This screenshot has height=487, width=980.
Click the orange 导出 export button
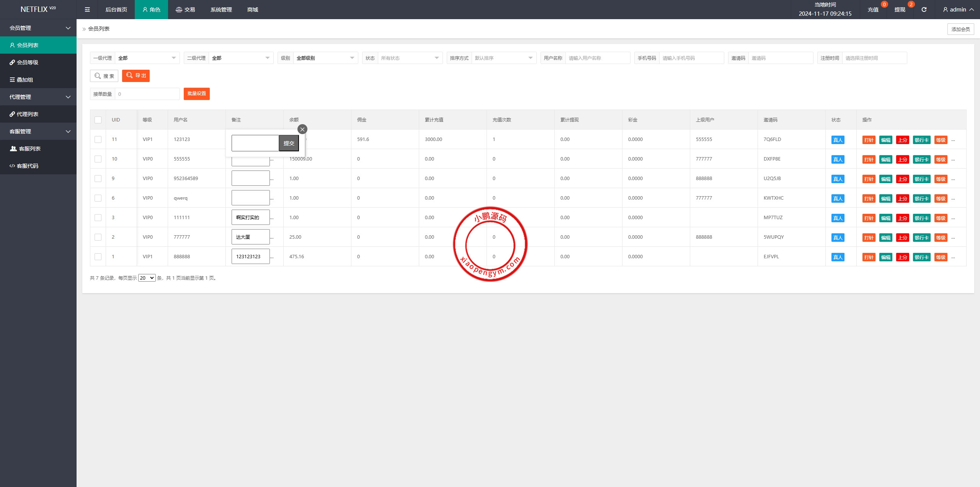[136, 76]
